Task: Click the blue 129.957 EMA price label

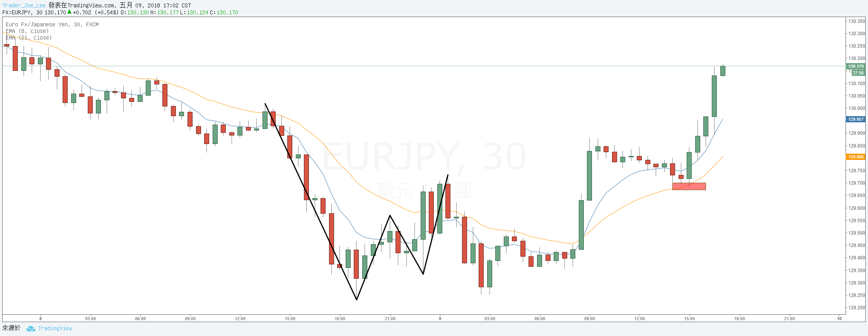Action: [856, 119]
